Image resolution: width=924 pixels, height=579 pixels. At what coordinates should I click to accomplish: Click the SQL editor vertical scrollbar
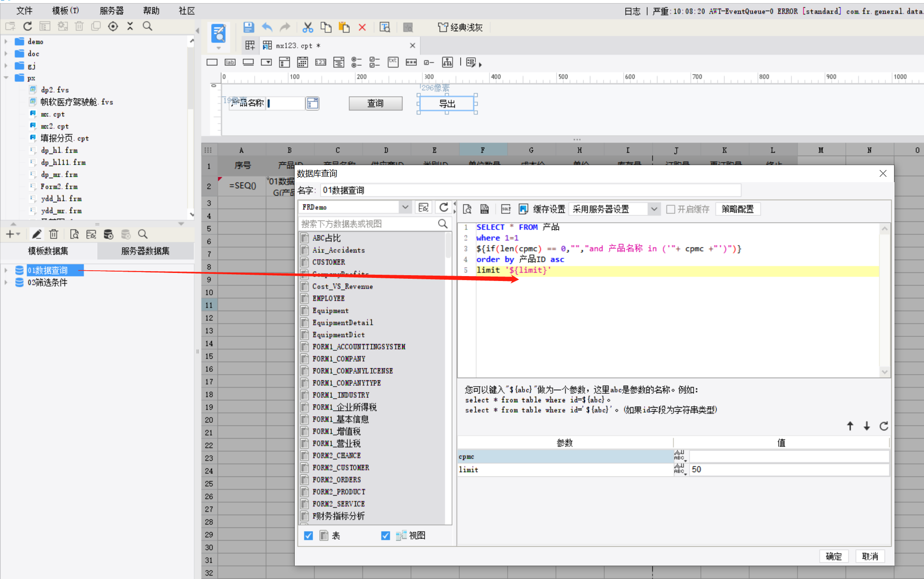click(884, 300)
